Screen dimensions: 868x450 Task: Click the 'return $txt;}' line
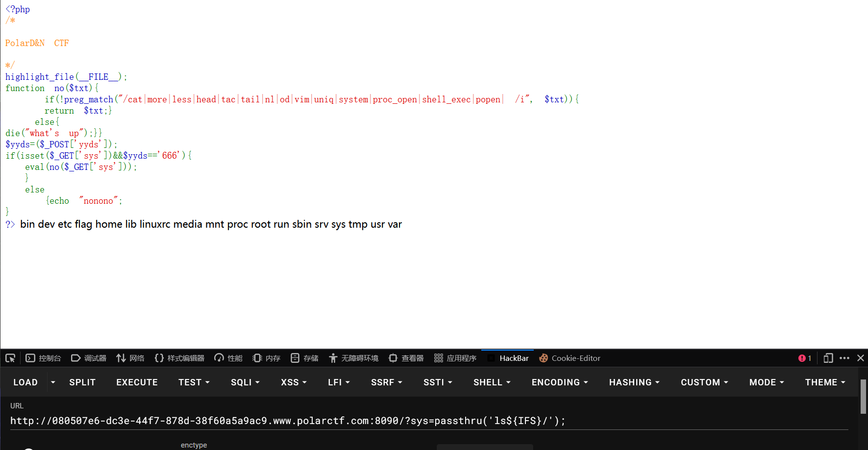click(x=78, y=111)
